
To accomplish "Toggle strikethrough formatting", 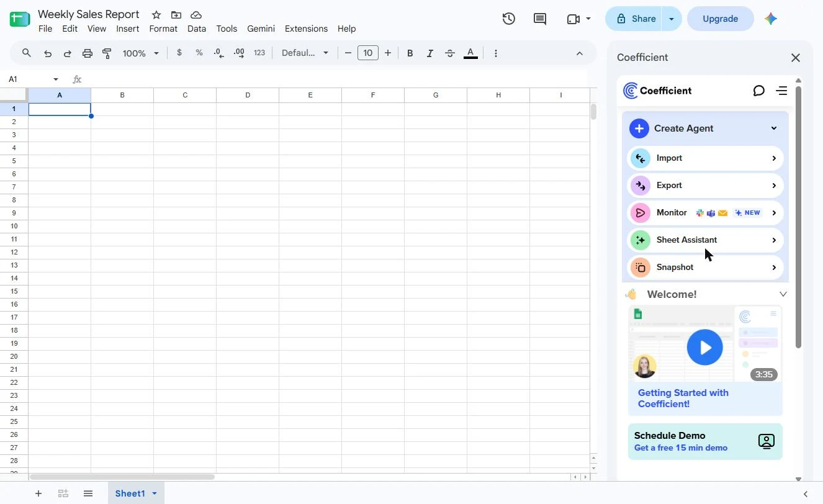I will click(x=450, y=53).
